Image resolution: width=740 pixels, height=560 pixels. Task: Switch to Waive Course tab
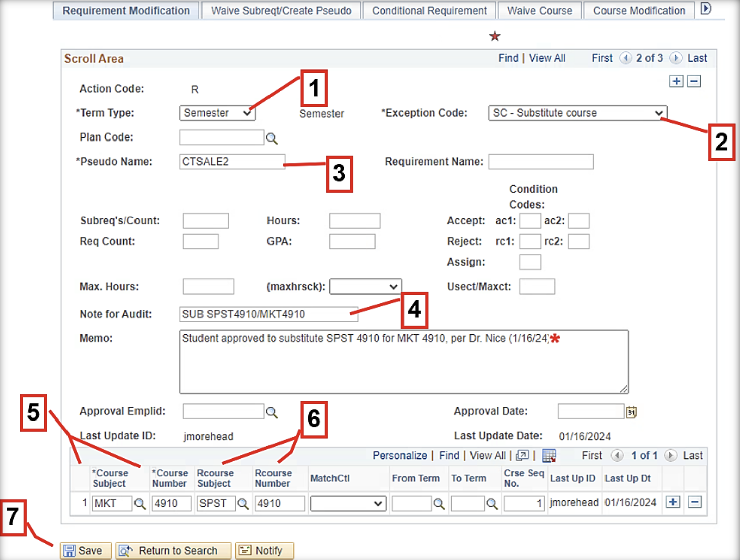pos(540,11)
